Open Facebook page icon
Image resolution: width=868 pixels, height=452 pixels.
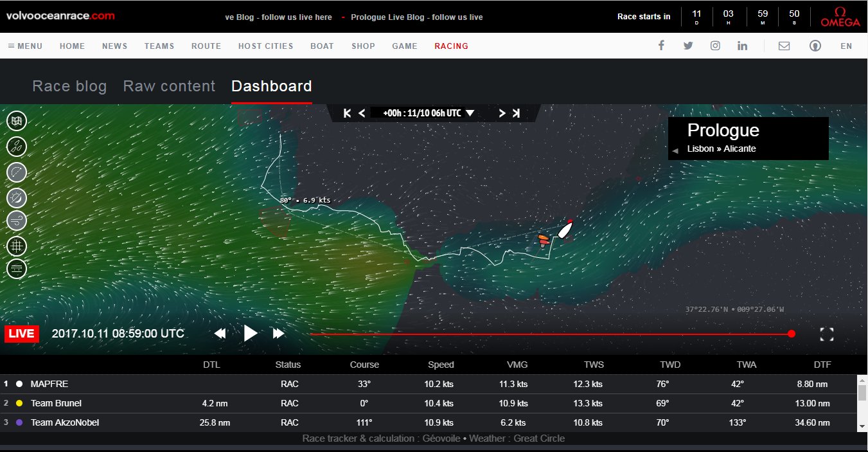(x=661, y=46)
